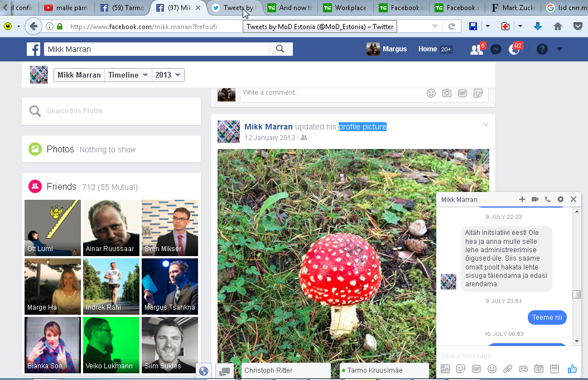Screen dimensions: 588x380
Task: Open dropdown arrow beside red cross icon
Action: coord(520,26)
